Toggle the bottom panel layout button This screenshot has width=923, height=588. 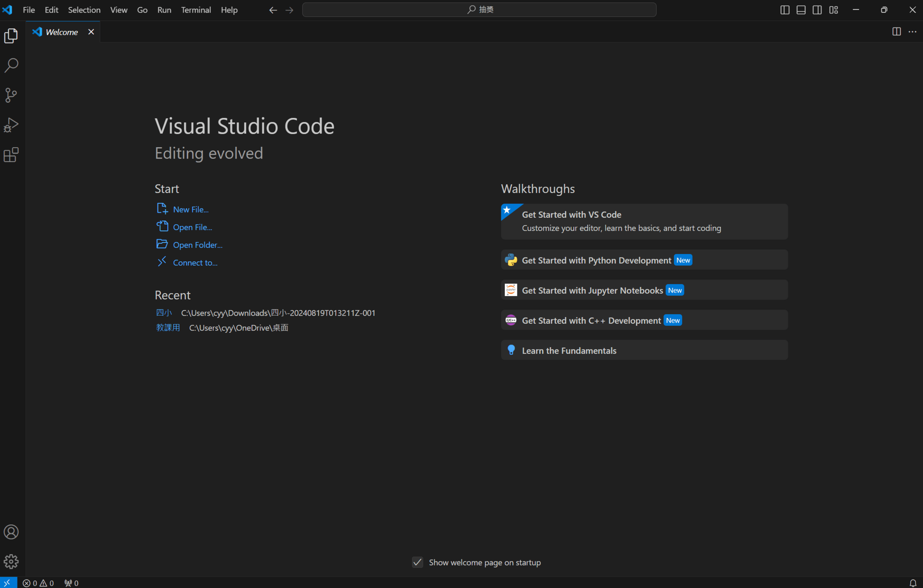[801, 10]
